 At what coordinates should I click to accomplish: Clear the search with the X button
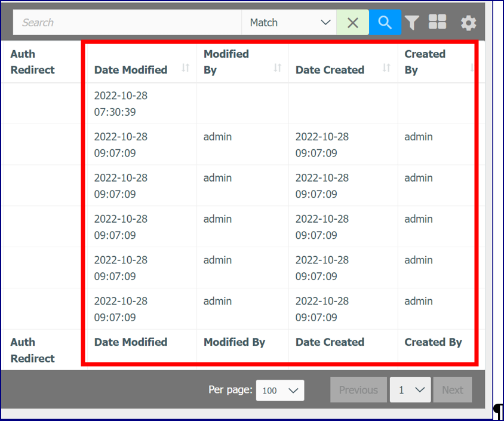click(352, 23)
